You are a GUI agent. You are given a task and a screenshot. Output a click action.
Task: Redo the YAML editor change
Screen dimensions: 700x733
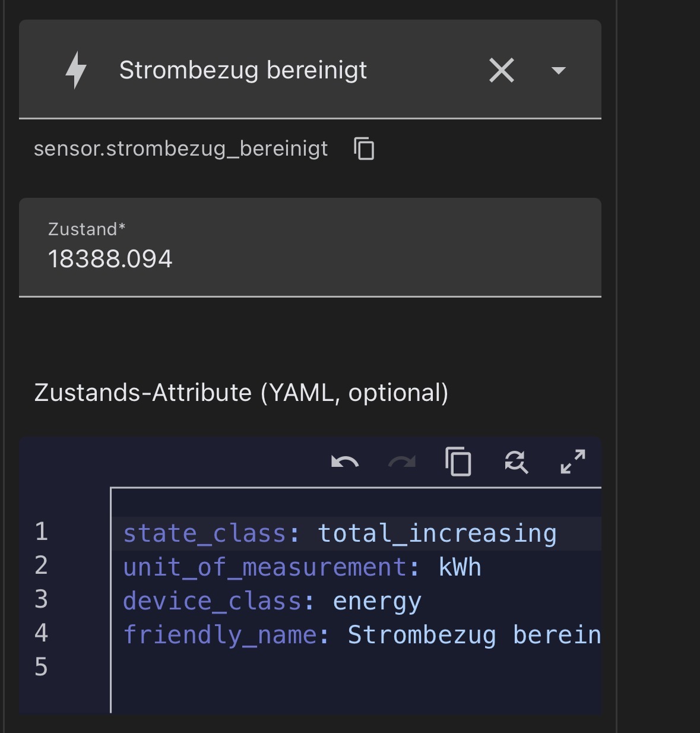402,462
